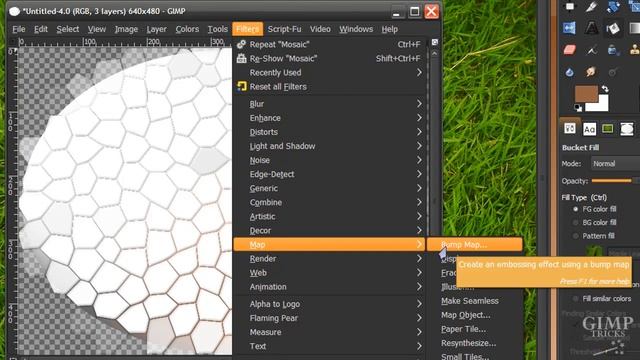The image size is (640, 360).
Task: Open the File menu
Action: pyautogui.click(x=18, y=29)
